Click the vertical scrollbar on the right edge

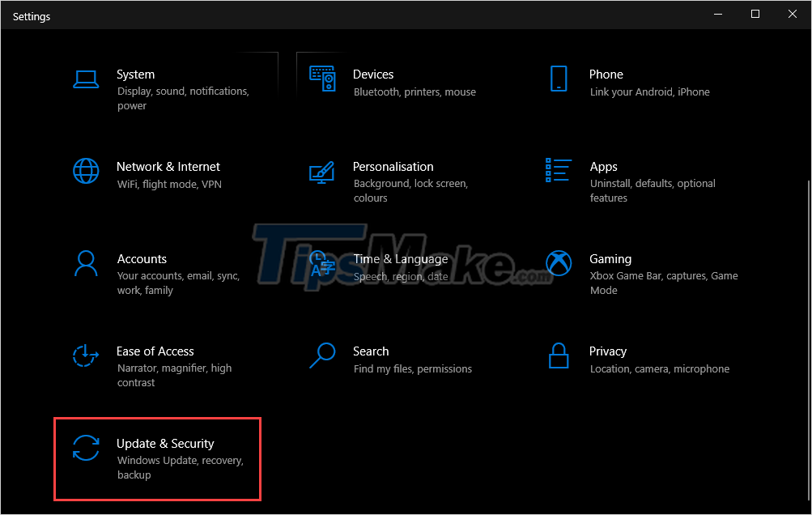[807, 243]
